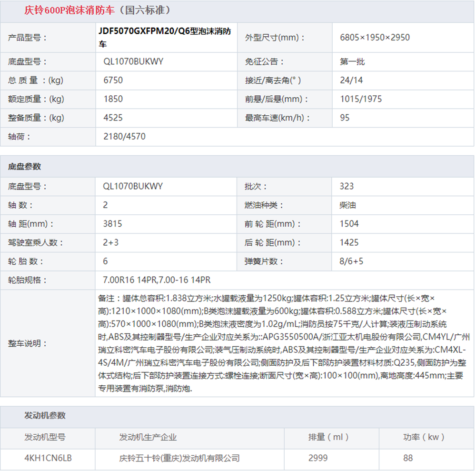Click the 免征公告 label
Viewport: 476px width, 471px height.
coord(264,61)
